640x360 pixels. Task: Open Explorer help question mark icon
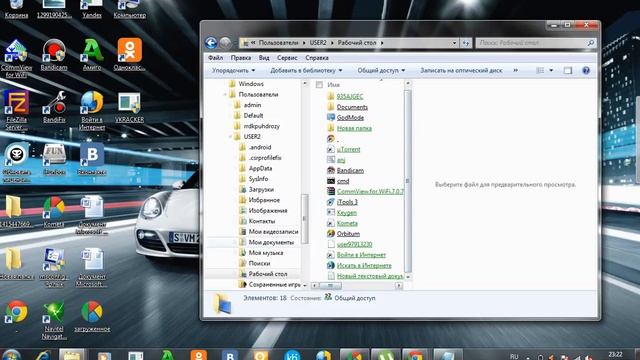(x=586, y=71)
